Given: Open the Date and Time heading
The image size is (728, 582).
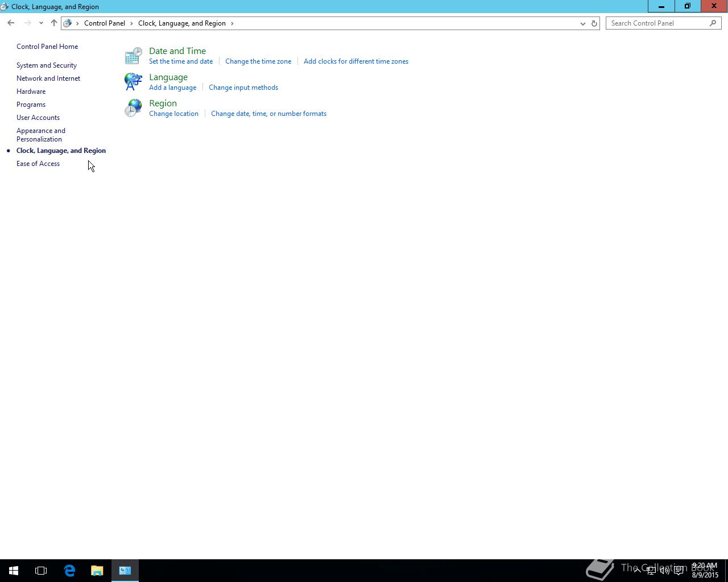Looking at the screenshot, I should tap(177, 51).
